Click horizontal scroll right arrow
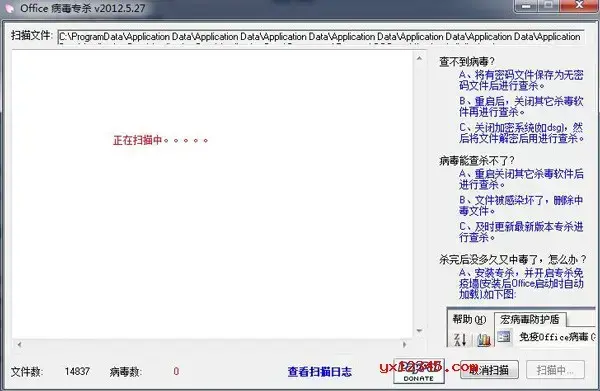 404,344
